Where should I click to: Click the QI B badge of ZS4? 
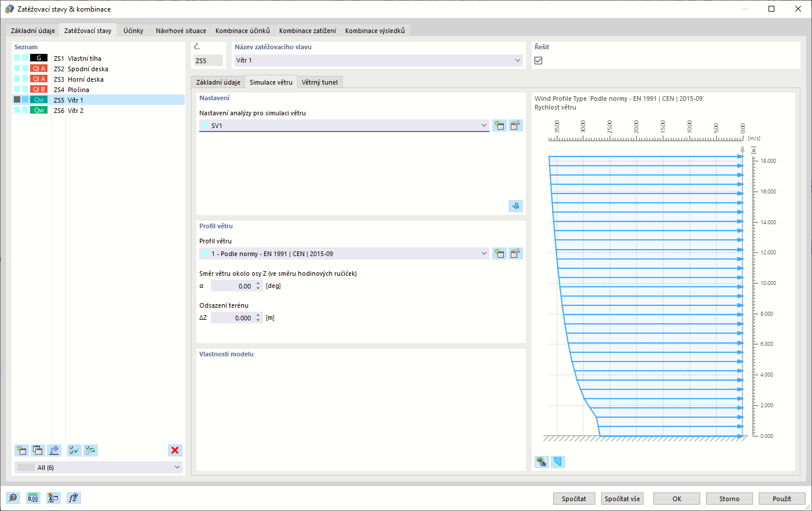(39, 89)
